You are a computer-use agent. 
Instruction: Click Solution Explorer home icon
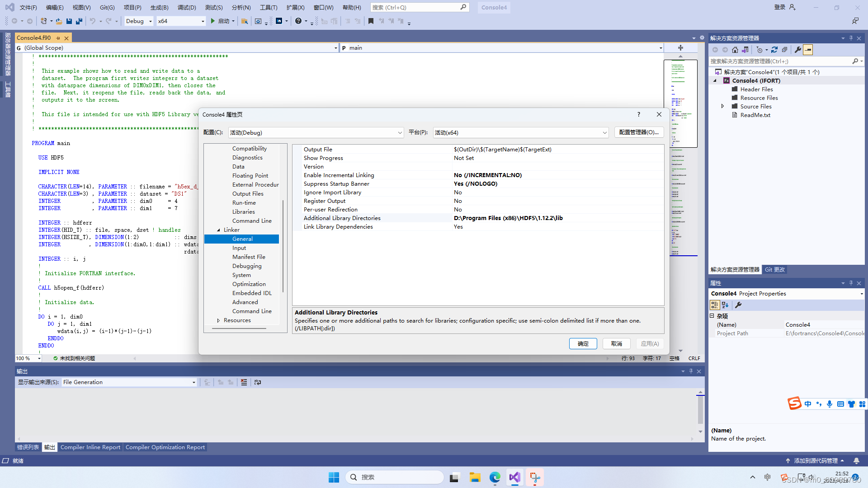[x=735, y=50]
